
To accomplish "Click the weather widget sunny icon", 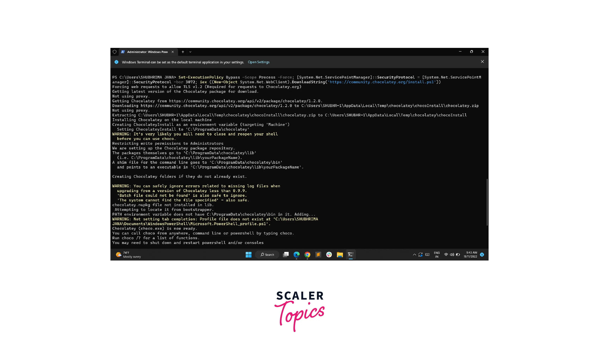I will pyautogui.click(x=119, y=255).
